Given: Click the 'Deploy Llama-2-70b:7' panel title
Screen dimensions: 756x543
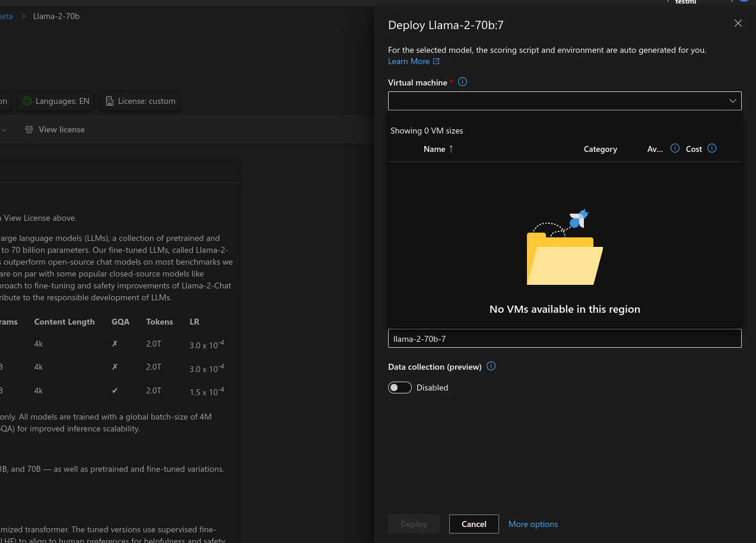Looking at the screenshot, I should (x=446, y=25).
